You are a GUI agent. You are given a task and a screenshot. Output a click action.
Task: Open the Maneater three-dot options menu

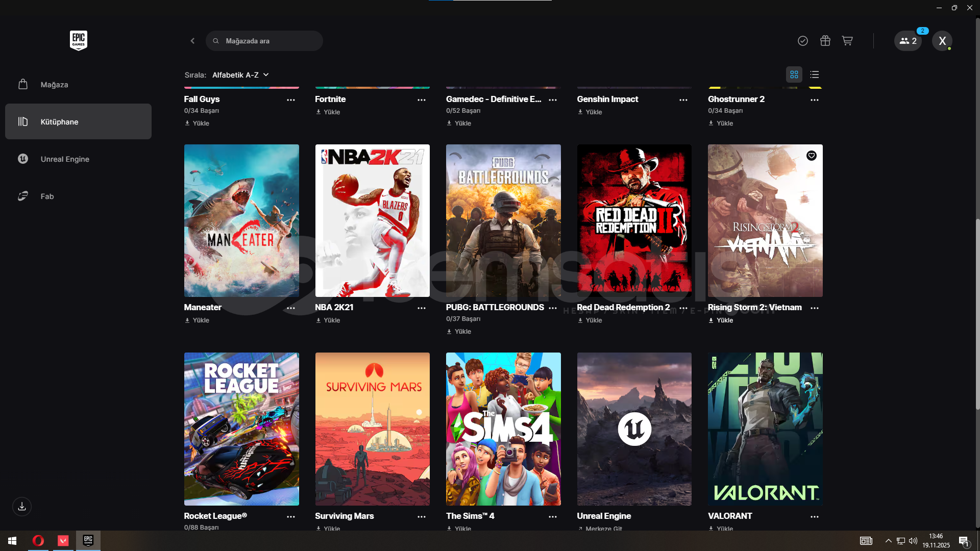(291, 308)
